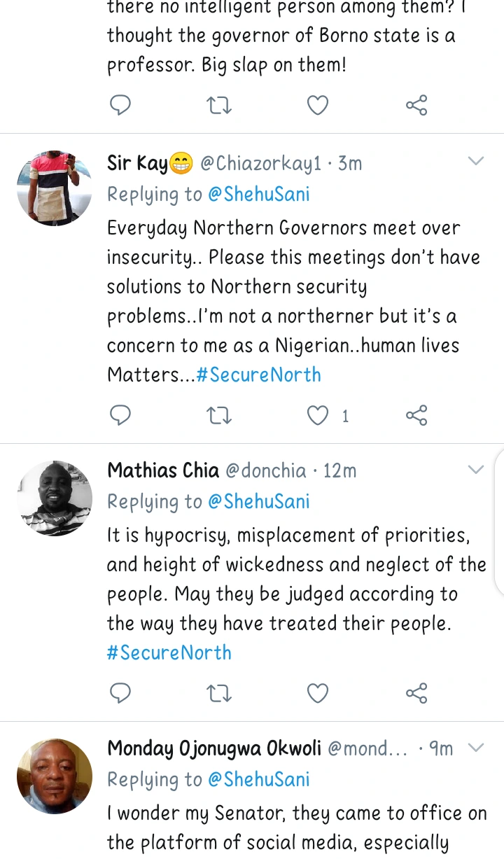Share Mathias Chia's tweet
Screen dimensions: 504x859
[416, 693]
